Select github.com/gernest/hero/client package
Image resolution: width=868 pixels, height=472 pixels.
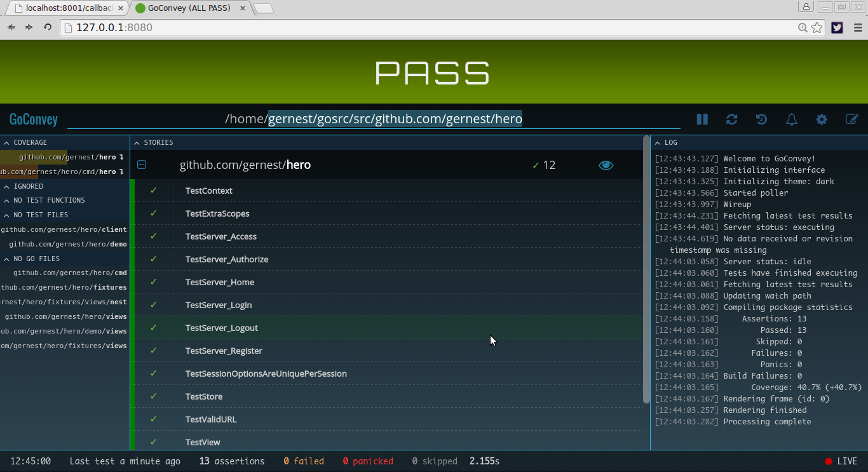point(64,230)
